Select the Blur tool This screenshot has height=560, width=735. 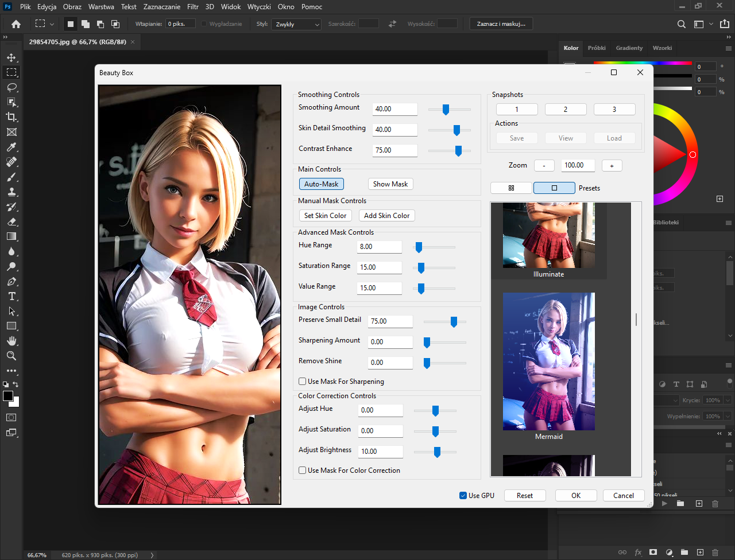click(11, 251)
